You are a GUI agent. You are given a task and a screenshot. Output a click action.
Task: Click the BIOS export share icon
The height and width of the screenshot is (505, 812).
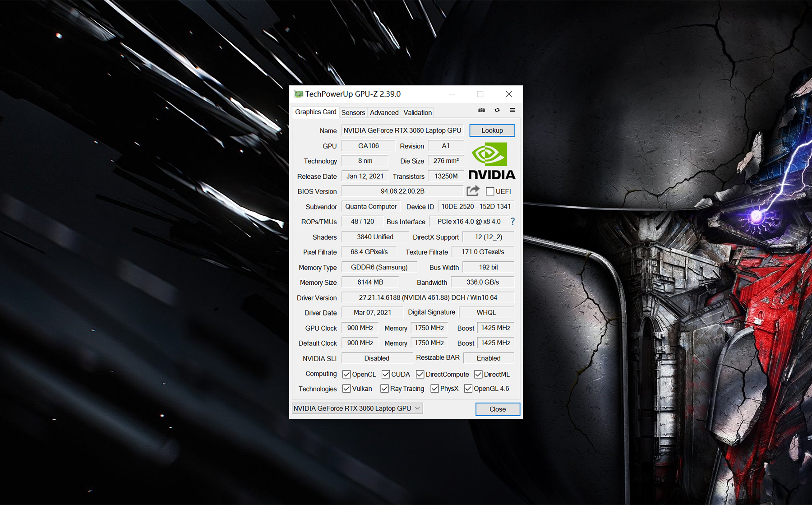tap(473, 191)
